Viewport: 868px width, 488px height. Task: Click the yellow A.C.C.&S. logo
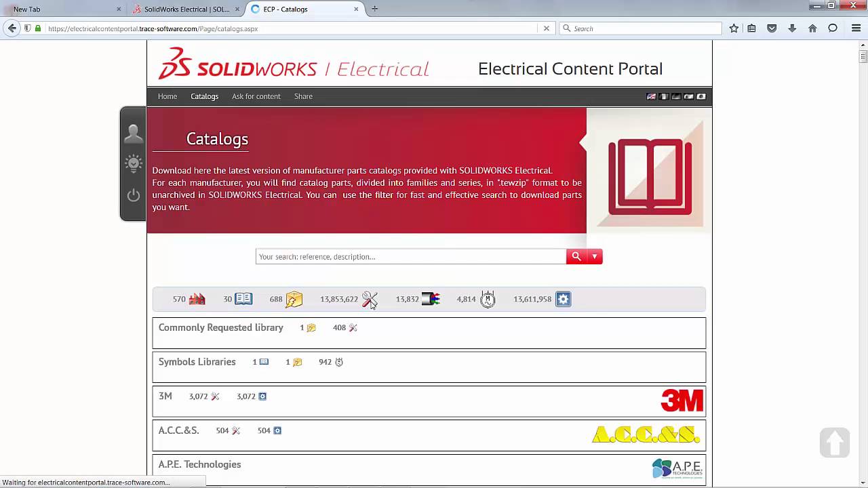pyautogui.click(x=646, y=434)
